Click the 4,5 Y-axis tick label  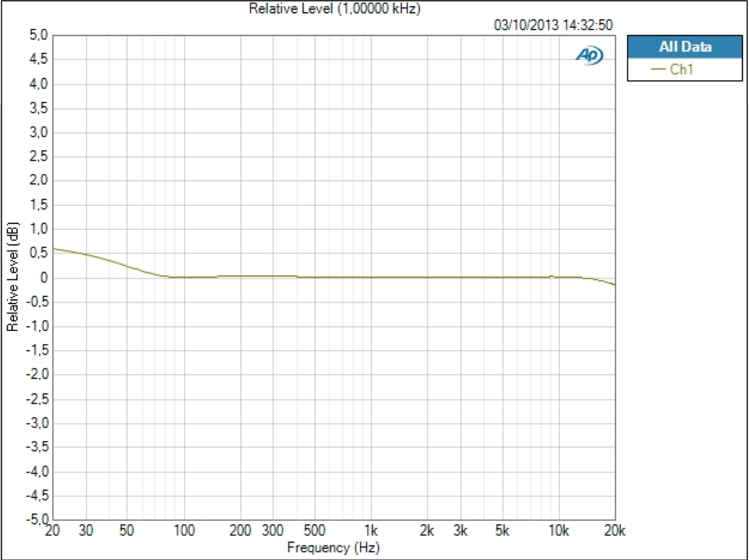[38, 60]
